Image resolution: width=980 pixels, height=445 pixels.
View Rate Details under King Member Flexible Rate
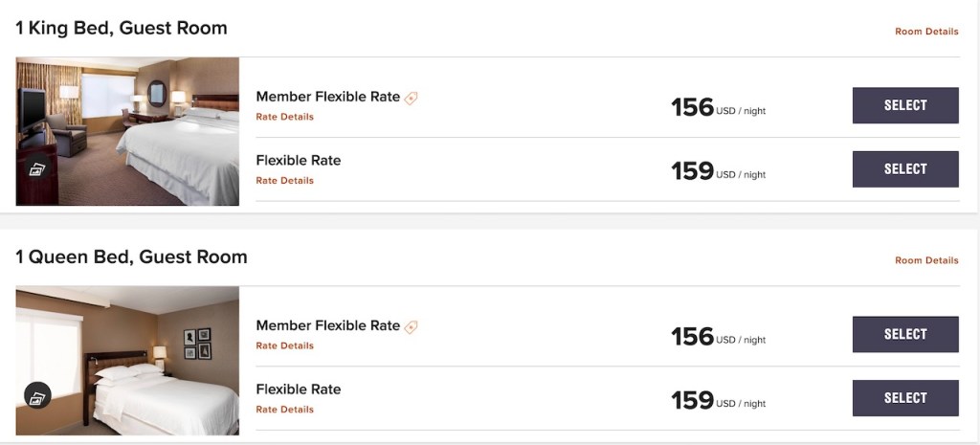(284, 117)
